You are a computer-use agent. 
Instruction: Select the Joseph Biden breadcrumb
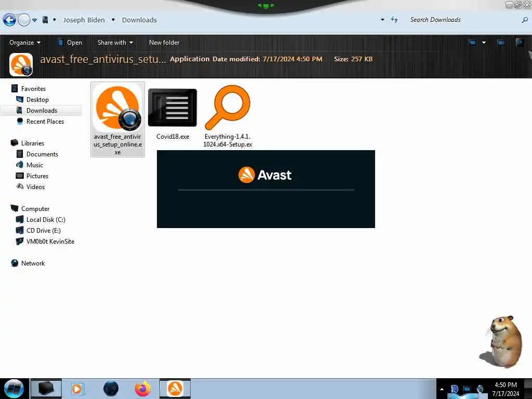[84, 20]
